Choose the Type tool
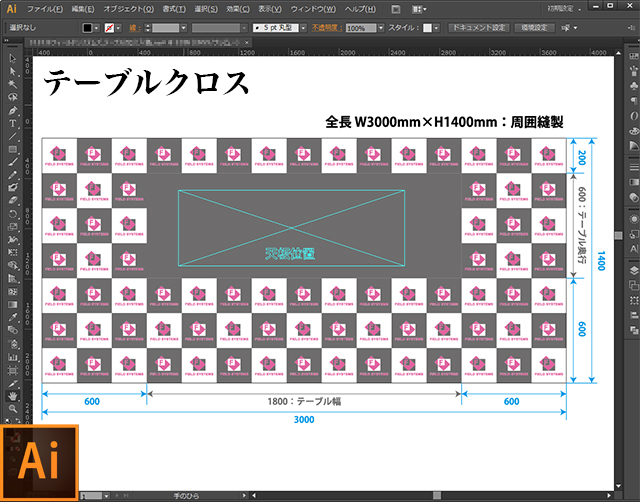This screenshot has height=502, width=640. (x=13, y=123)
